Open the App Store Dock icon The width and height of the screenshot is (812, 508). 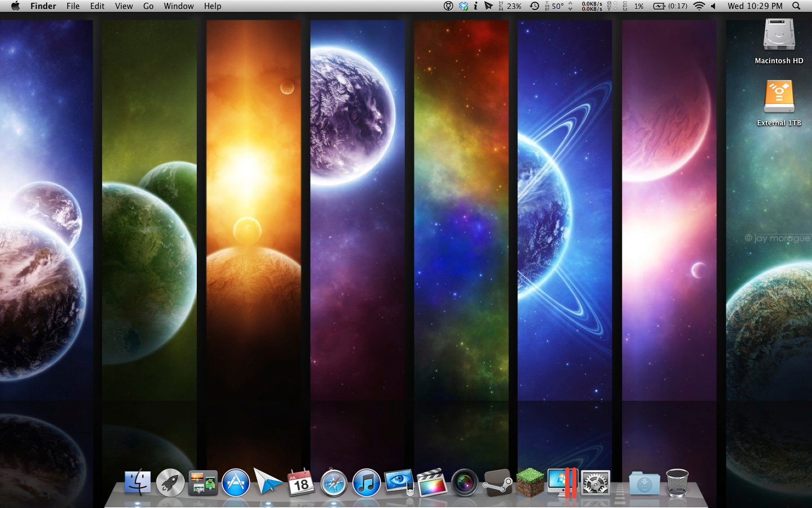pos(236,483)
